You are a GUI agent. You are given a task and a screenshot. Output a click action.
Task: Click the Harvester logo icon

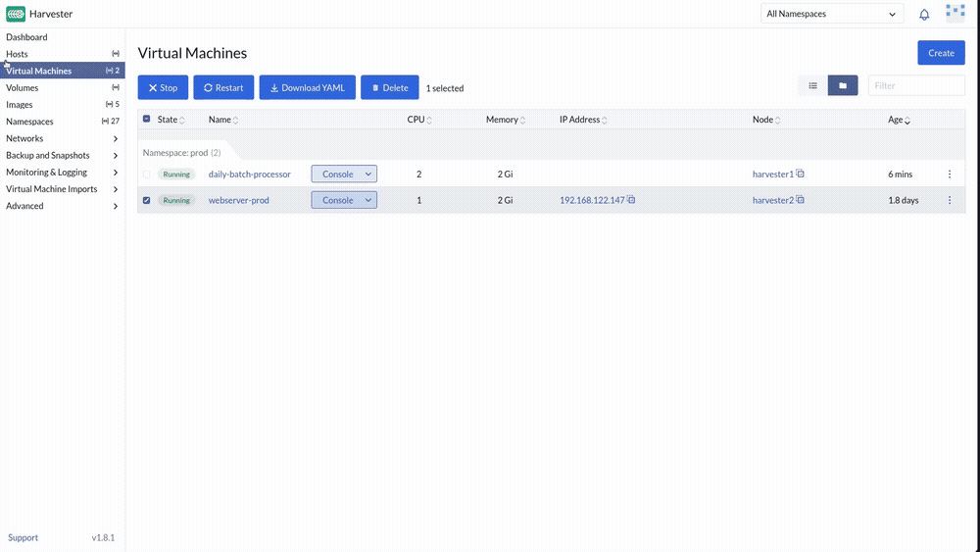[x=16, y=14]
